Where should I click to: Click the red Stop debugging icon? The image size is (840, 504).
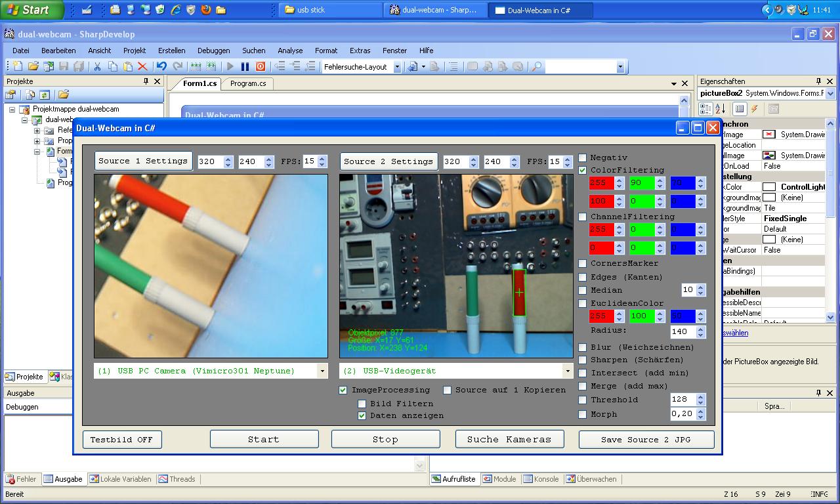261,66
